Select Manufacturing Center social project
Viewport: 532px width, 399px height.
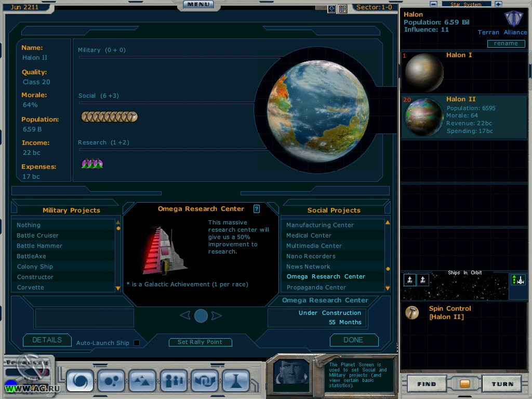tap(333, 225)
